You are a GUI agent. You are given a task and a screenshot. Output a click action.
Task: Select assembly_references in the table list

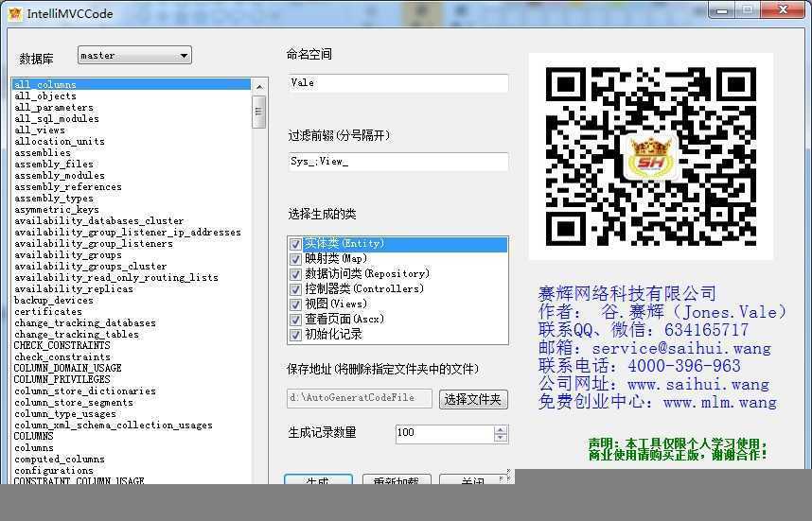tap(132, 187)
